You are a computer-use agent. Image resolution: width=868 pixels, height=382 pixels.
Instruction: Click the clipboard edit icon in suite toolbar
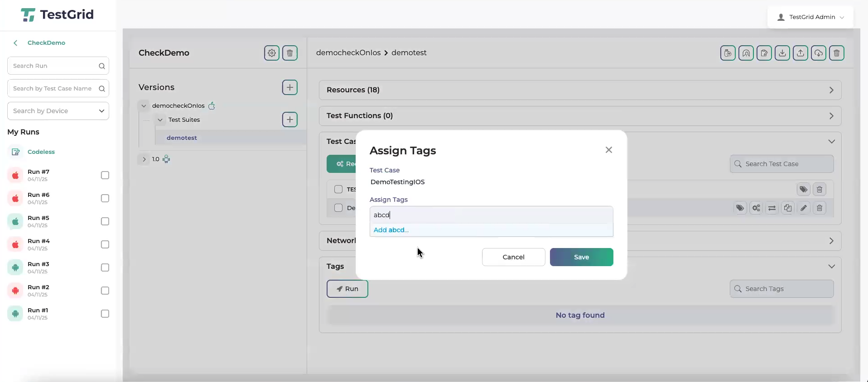pyautogui.click(x=764, y=53)
